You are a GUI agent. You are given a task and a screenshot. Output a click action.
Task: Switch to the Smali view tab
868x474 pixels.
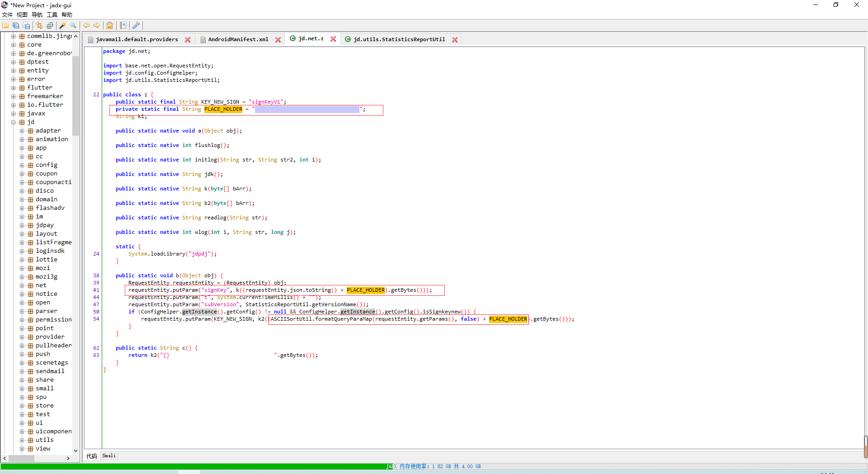(109, 455)
